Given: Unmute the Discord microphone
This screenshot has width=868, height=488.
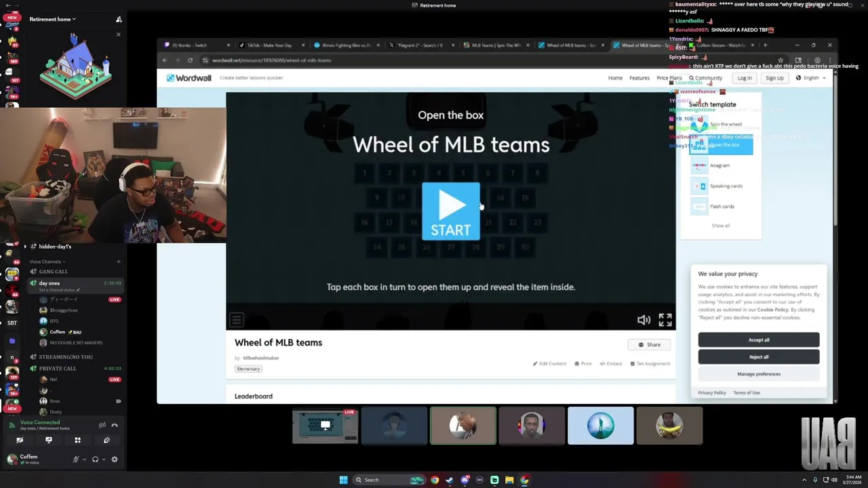Looking at the screenshot, I should (x=76, y=460).
